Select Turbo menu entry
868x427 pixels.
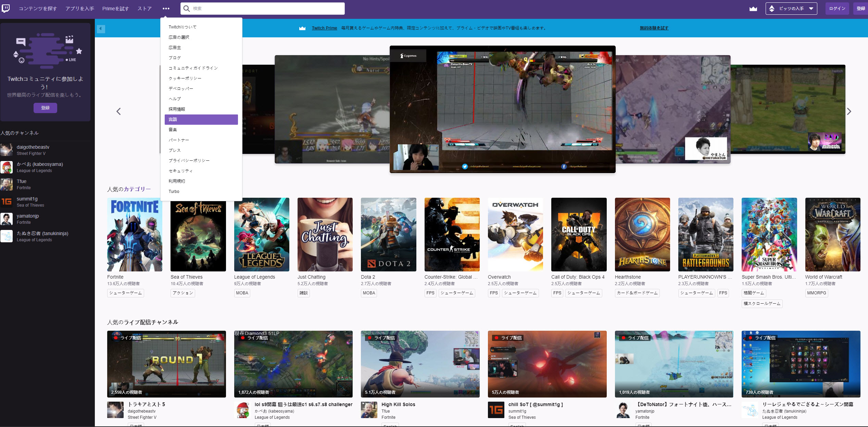coord(201,192)
